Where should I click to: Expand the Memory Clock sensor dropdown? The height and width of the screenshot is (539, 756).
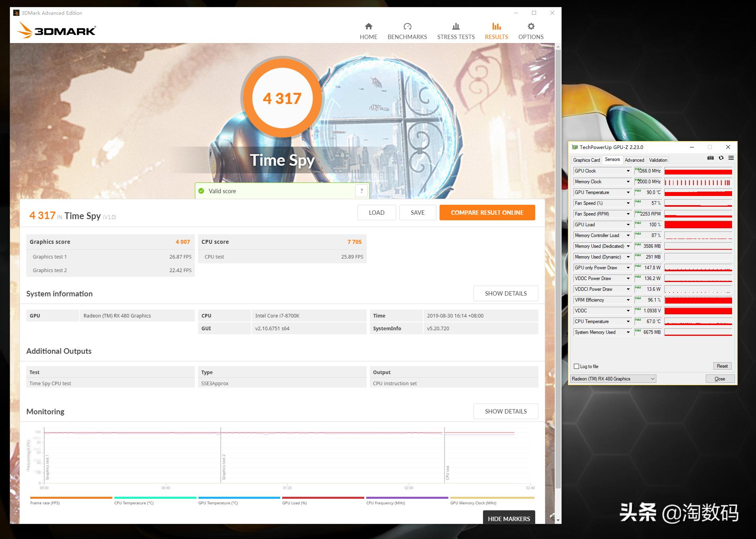[x=628, y=181]
